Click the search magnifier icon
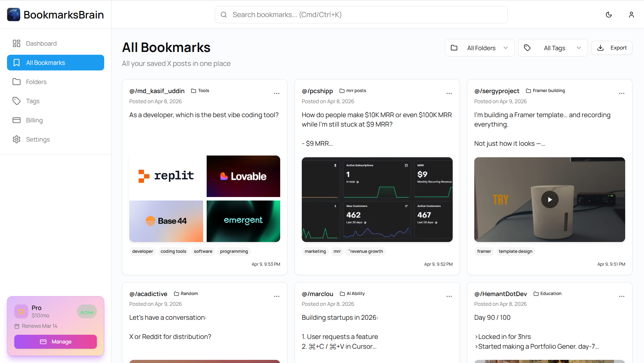 coord(224,15)
